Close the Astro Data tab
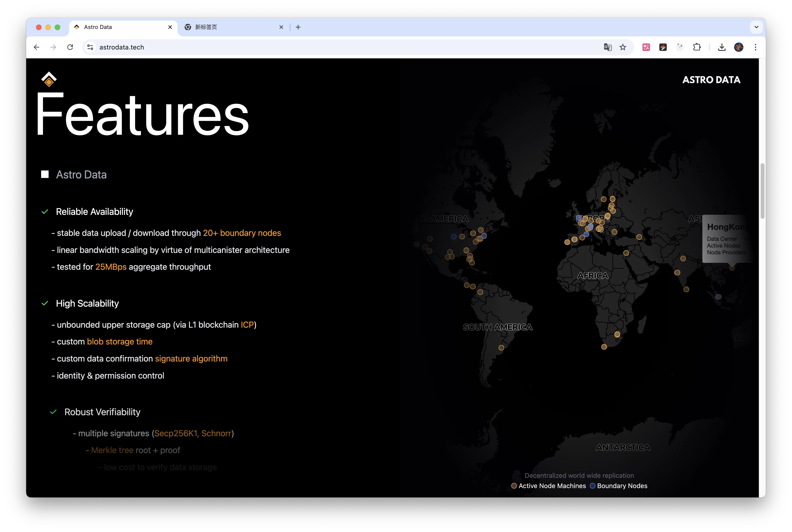The height and width of the screenshot is (532, 792). click(170, 27)
